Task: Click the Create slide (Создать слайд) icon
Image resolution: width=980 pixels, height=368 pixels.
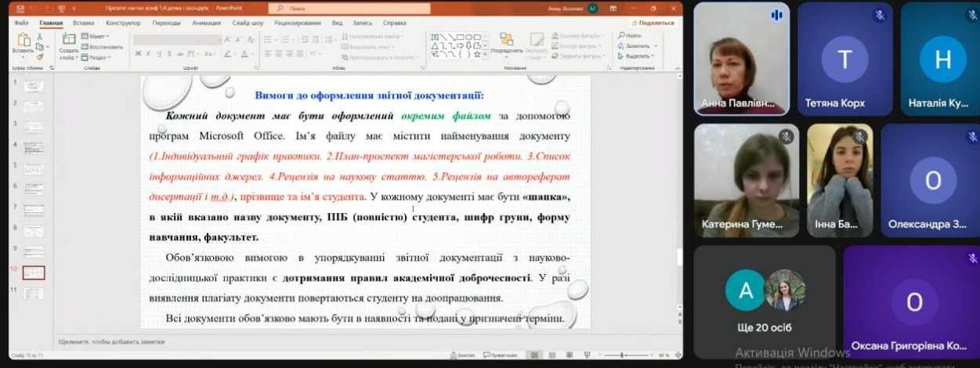Action: point(68,39)
